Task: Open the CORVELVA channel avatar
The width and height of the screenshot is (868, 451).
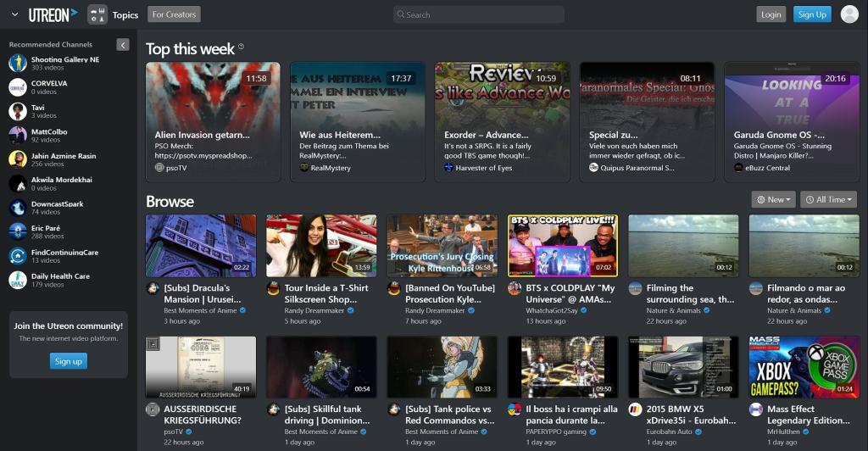Action: tap(18, 86)
